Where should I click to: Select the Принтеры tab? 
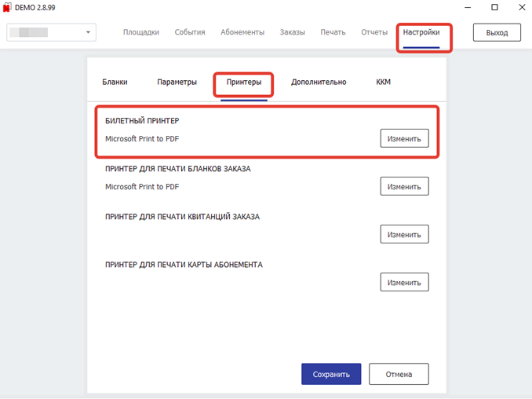[x=243, y=82]
